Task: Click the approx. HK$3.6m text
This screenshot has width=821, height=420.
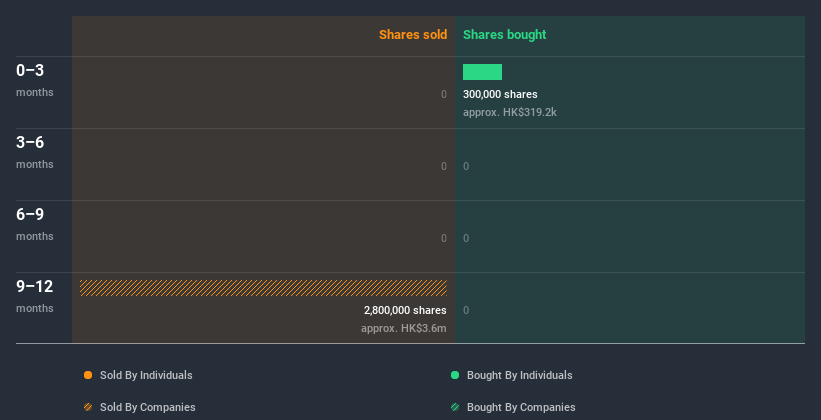Action: (404, 328)
